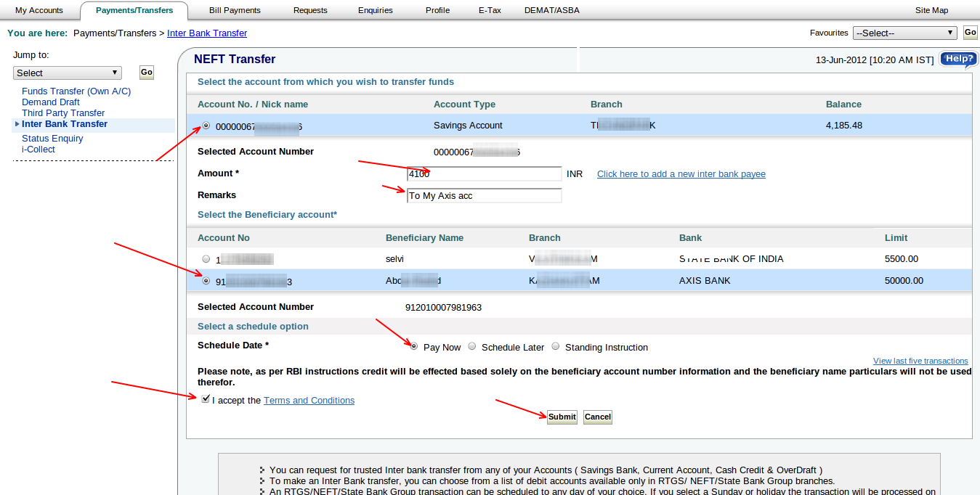Open the View last five transactions link
The image size is (980, 495).
[920, 361]
